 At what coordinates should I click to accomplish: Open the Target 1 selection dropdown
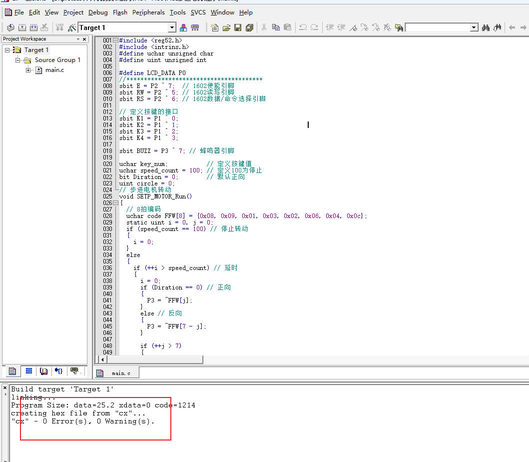172,28
